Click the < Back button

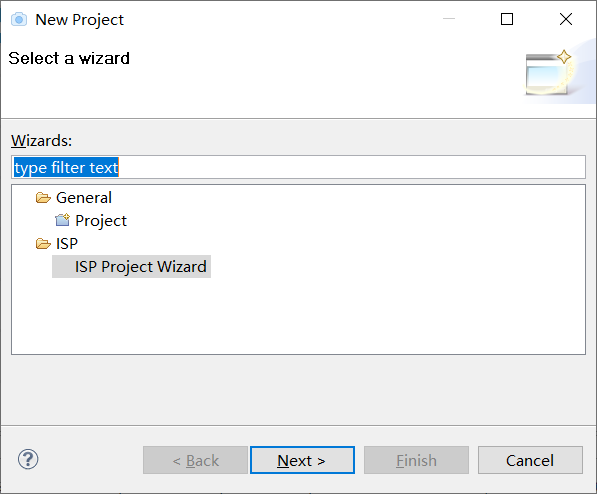click(x=195, y=460)
